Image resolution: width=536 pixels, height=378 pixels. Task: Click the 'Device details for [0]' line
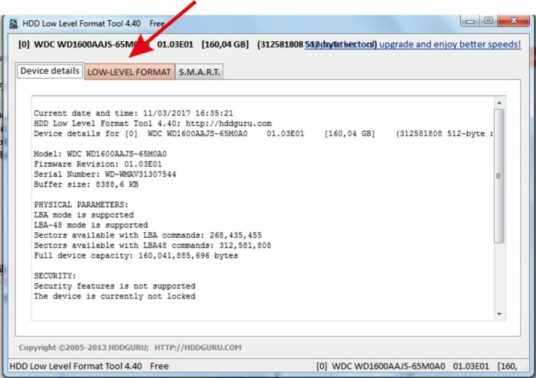[x=263, y=134]
